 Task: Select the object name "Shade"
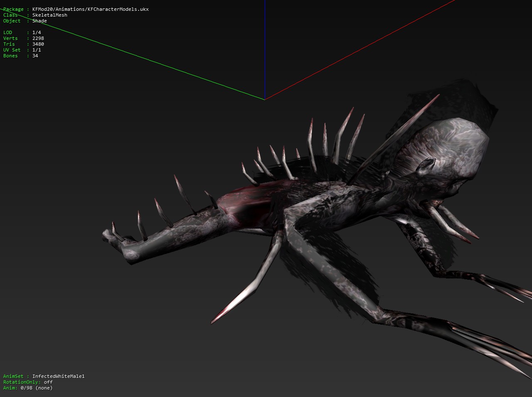39,21
